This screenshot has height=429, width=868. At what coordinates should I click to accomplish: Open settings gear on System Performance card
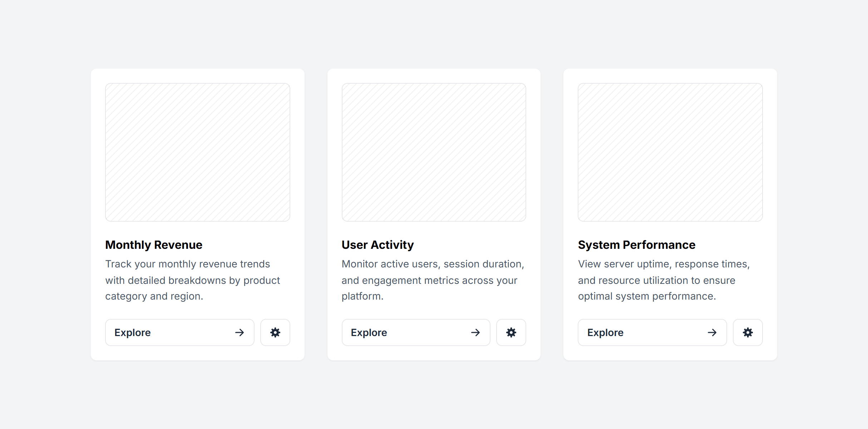(748, 332)
